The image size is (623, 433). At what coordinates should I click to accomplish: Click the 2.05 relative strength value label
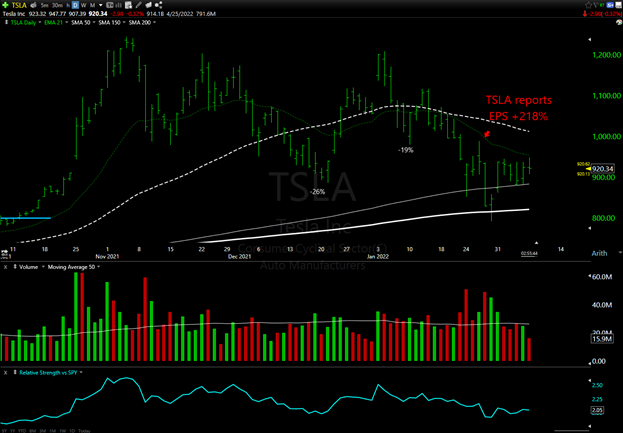(597, 410)
